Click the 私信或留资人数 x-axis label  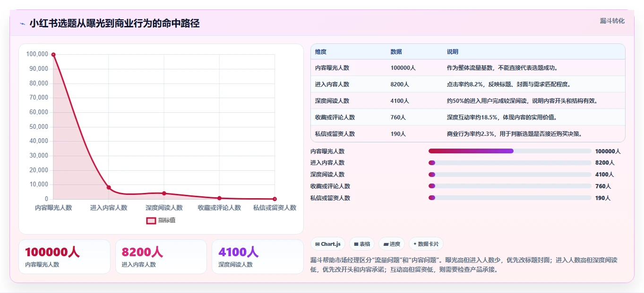275,208
